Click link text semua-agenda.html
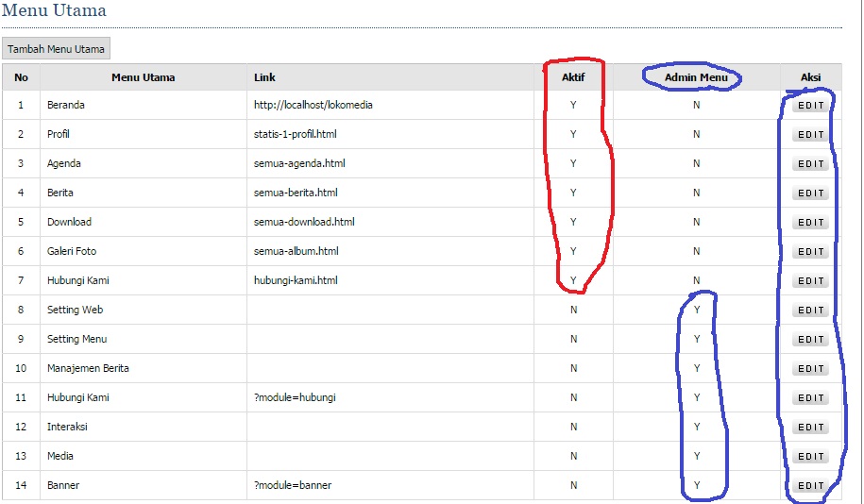The width and height of the screenshot is (864, 504). pos(299,163)
